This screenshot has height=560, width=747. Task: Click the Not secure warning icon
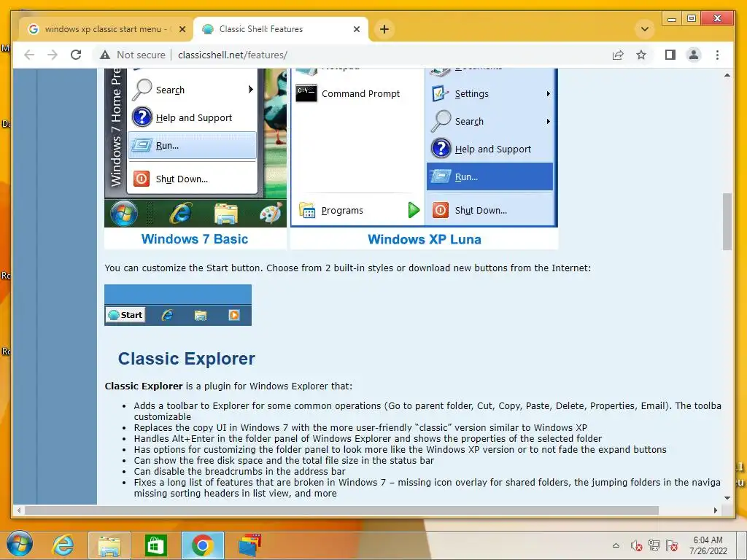point(105,55)
